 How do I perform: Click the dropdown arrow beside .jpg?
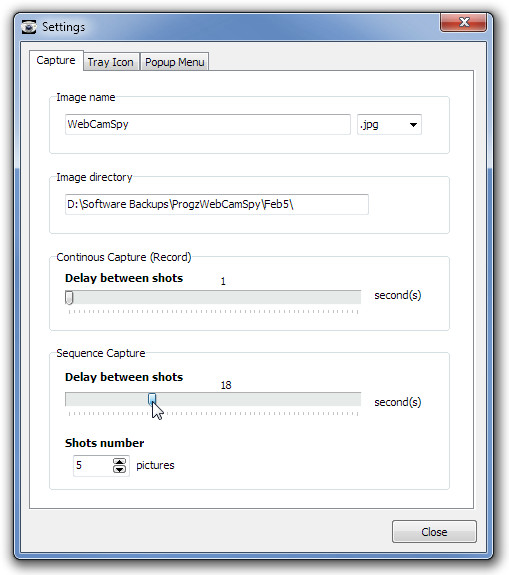tap(413, 125)
